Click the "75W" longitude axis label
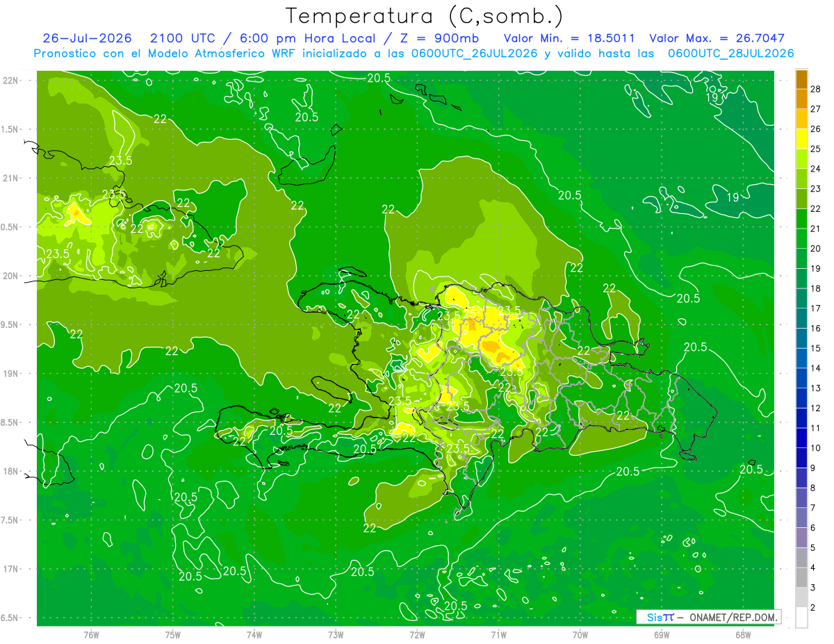Image resolution: width=834 pixels, height=644 pixels. point(172,634)
